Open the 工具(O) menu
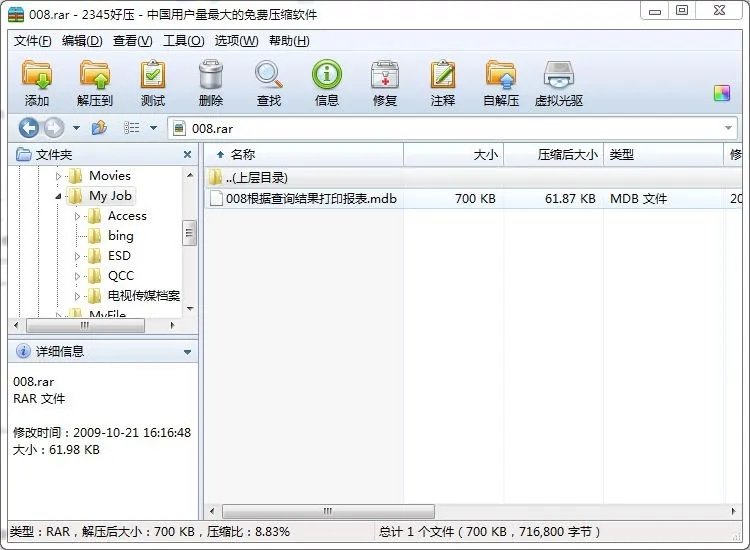This screenshot has height=550, width=750. (x=184, y=41)
